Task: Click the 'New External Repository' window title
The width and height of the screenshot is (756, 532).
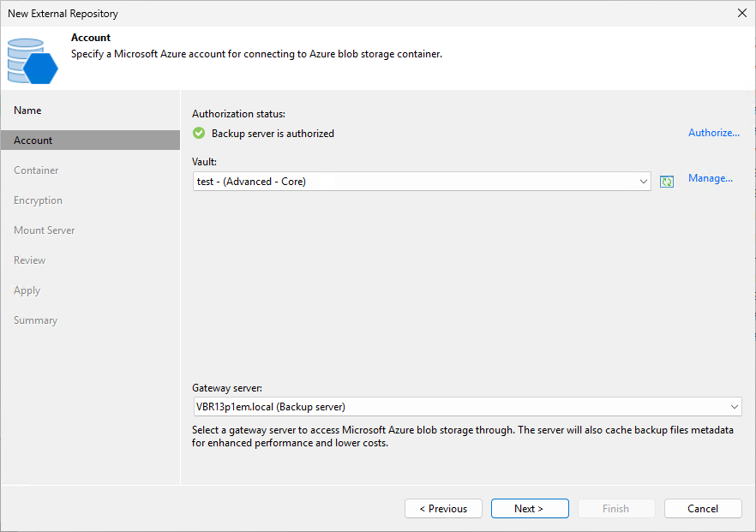Action: [x=63, y=14]
